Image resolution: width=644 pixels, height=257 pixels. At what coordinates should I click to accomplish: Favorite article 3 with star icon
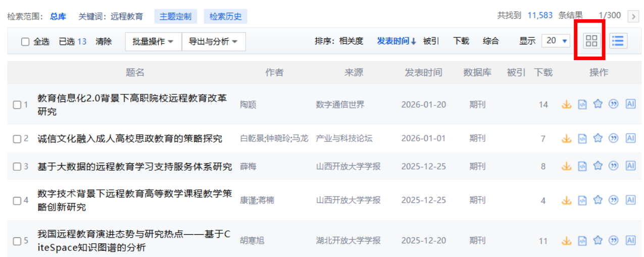tap(598, 166)
